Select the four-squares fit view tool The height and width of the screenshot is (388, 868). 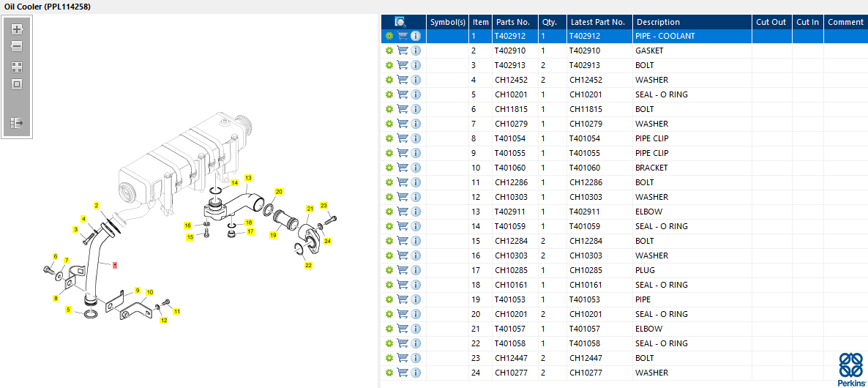(x=17, y=67)
